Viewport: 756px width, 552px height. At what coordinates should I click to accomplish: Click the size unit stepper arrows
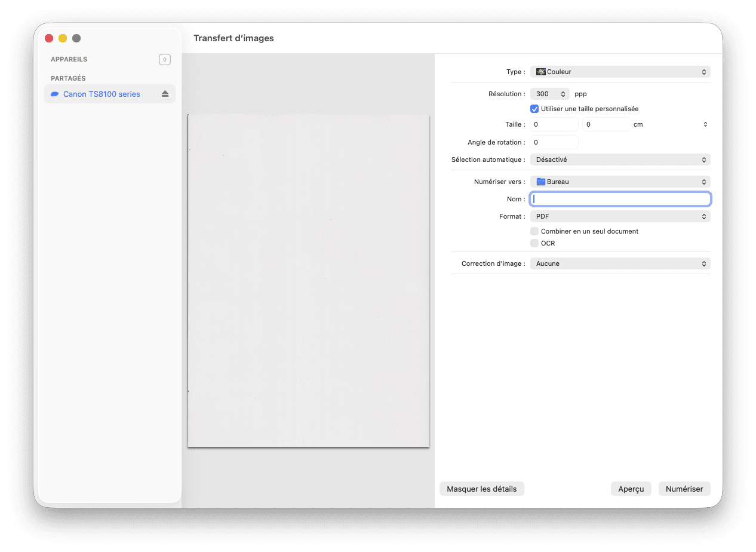pyautogui.click(x=705, y=124)
